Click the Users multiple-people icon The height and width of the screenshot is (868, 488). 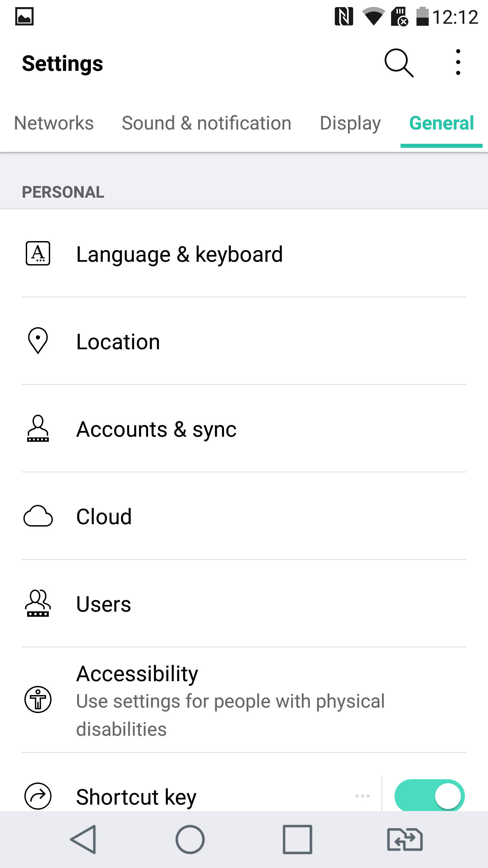click(x=37, y=604)
